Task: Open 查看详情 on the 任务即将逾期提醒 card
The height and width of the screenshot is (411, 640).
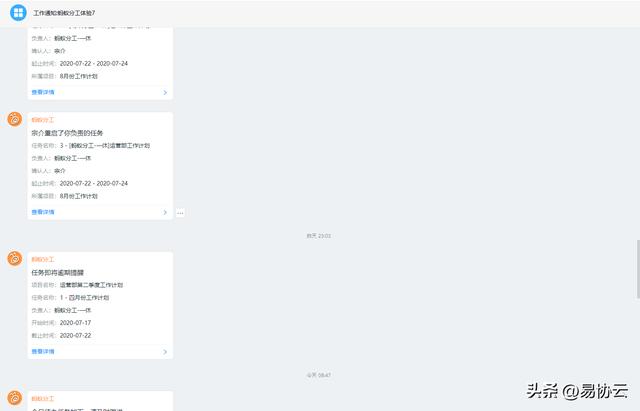Action: tap(43, 351)
